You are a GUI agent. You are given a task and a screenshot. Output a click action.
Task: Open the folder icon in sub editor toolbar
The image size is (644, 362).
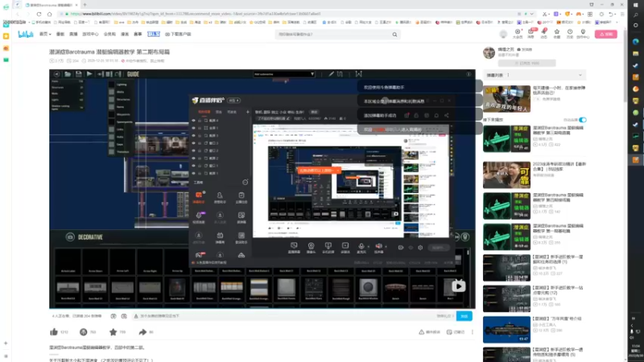(x=68, y=74)
